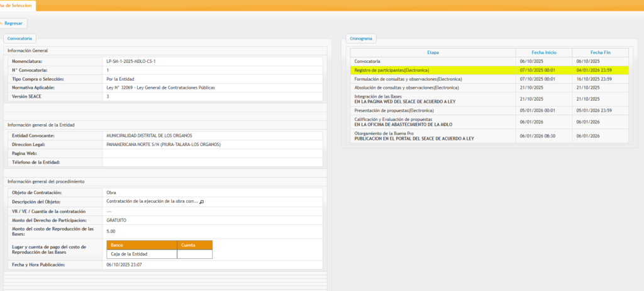
Task: Click the magnifier icon beside Descripción del Objeto
Action: [x=202, y=202]
